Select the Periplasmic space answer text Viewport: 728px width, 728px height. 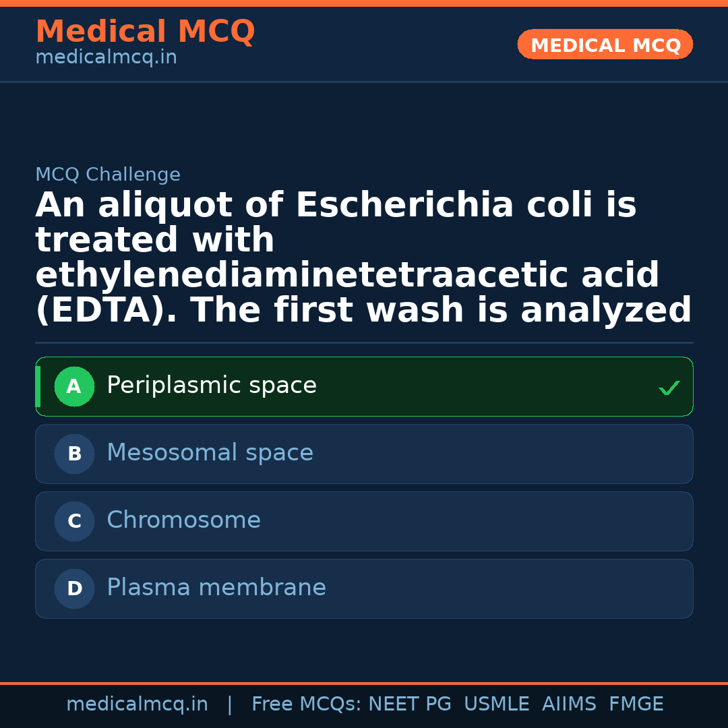212,386
